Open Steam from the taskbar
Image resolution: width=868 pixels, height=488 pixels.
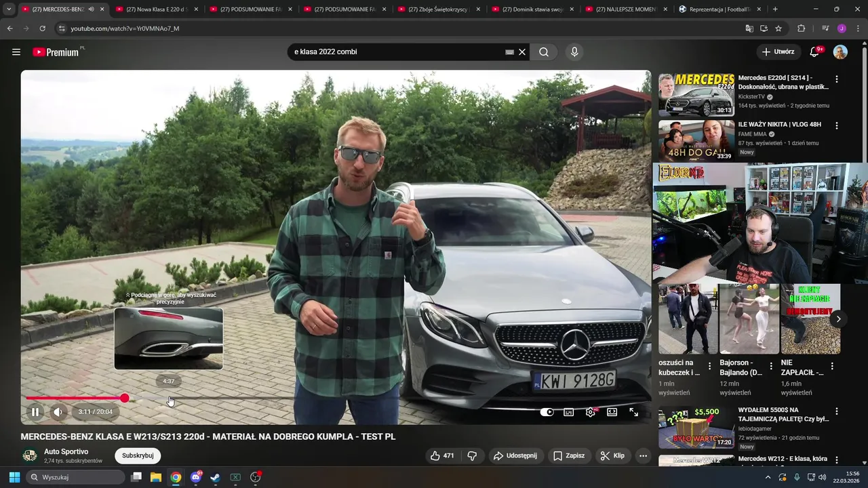click(215, 477)
